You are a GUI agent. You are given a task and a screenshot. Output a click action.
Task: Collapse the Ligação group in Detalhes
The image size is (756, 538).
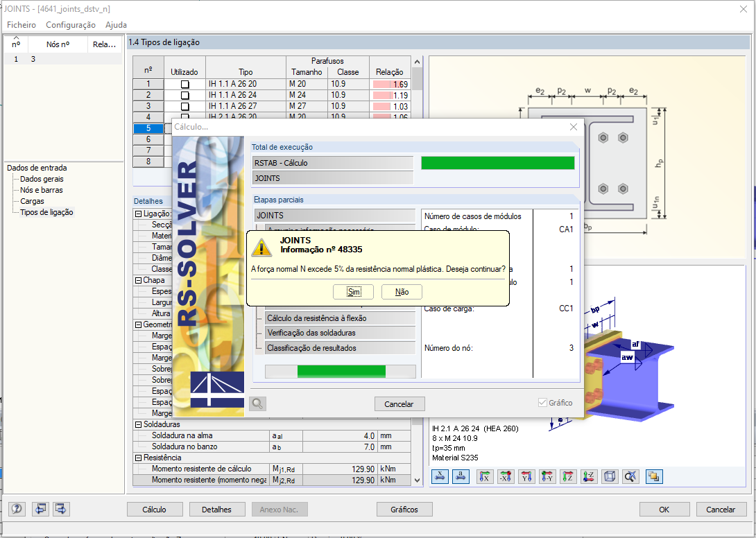[x=139, y=214]
